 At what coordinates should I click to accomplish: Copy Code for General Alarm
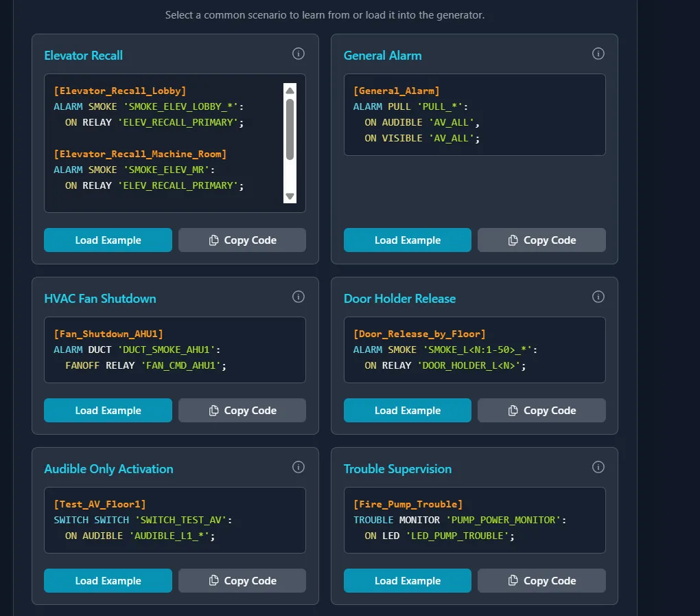[541, 240]
